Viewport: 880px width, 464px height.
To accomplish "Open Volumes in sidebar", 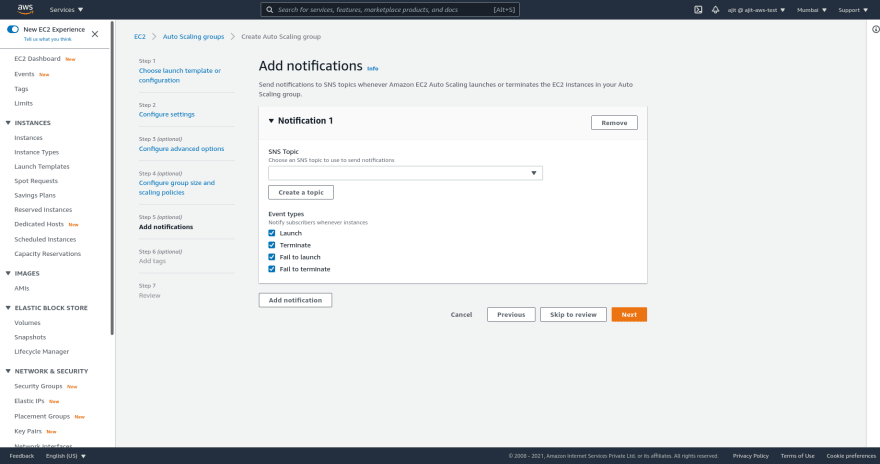I will [x=28, y=323].
